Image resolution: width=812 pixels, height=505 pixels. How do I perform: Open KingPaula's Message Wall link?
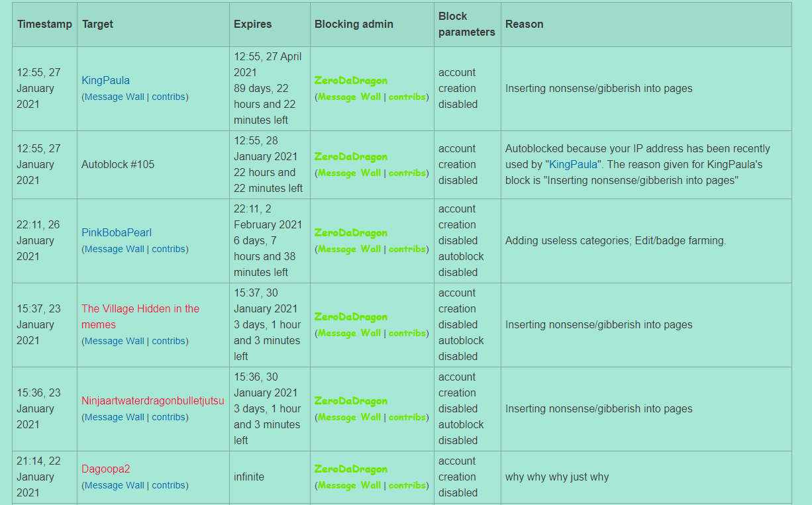tap(114, 97)
